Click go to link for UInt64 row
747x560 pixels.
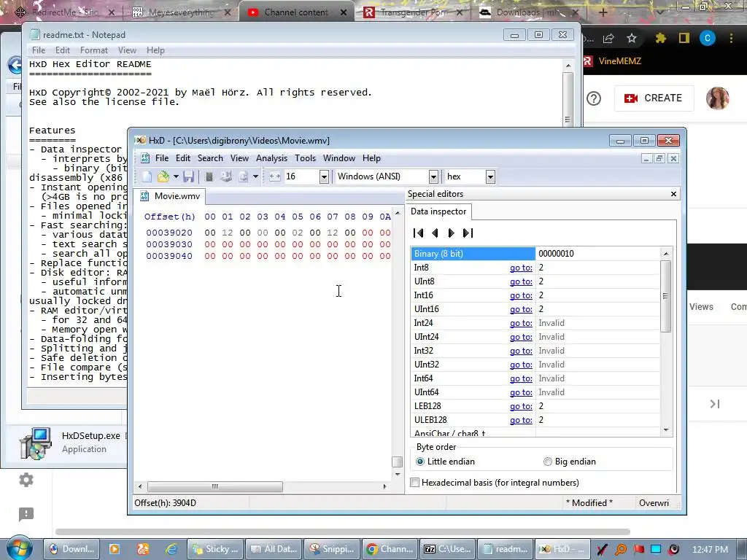(521, 392)
